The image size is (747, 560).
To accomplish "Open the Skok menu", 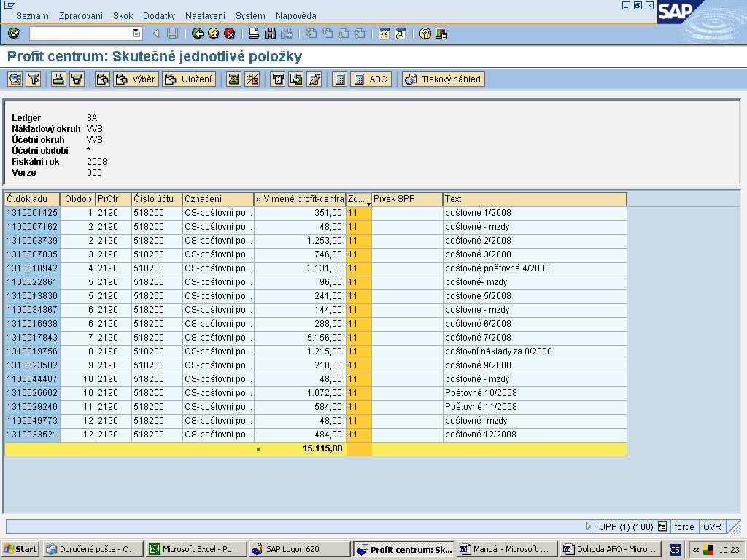I will [123, 16].
